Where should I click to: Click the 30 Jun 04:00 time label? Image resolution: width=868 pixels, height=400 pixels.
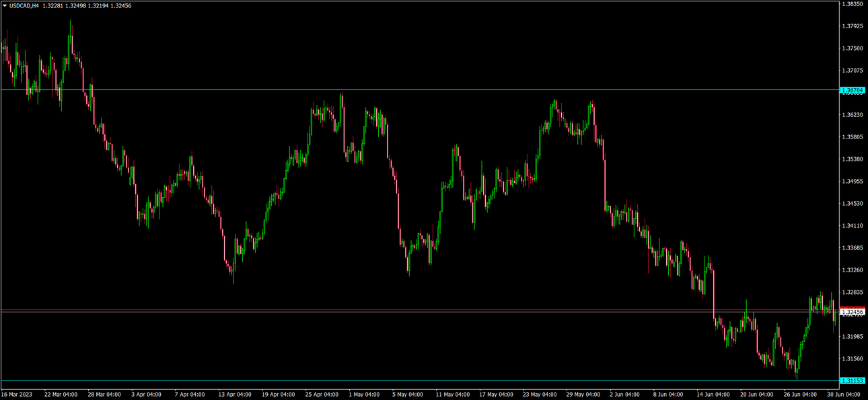tap(842, 395)
